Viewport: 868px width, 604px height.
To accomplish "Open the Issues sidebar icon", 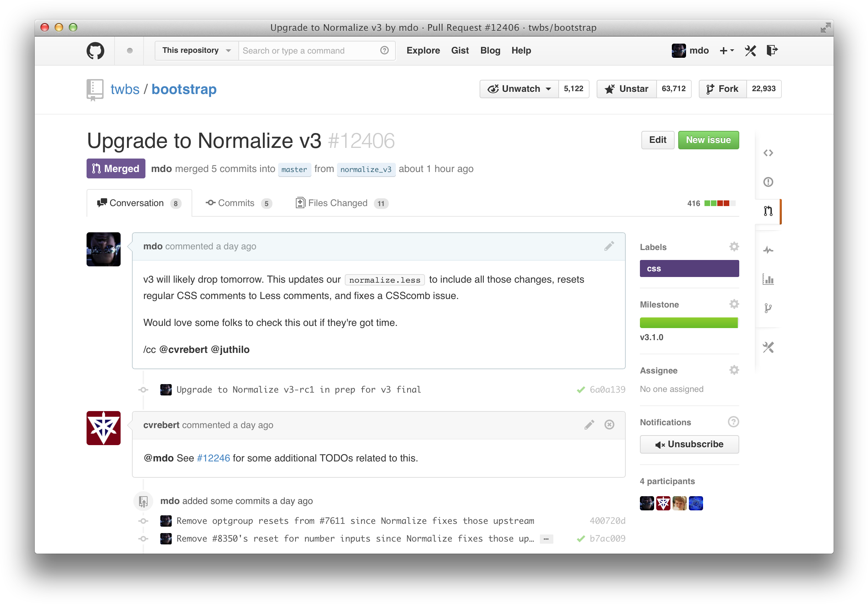I will pyautogui.click(x=768, y=182).
